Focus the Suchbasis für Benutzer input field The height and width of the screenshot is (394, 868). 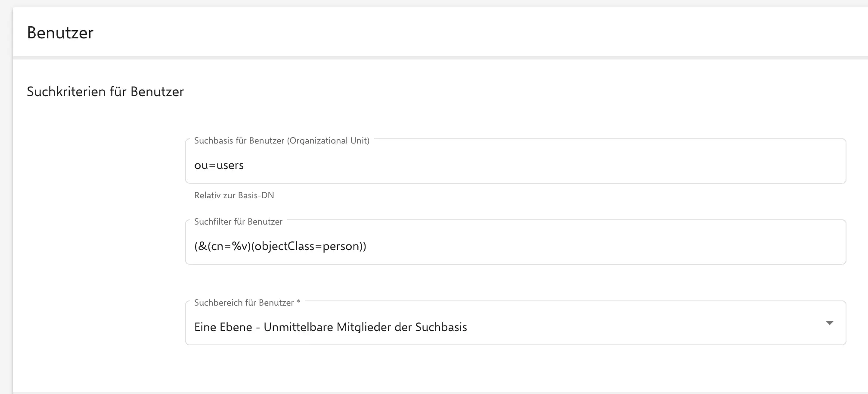[x=515, y=165]
